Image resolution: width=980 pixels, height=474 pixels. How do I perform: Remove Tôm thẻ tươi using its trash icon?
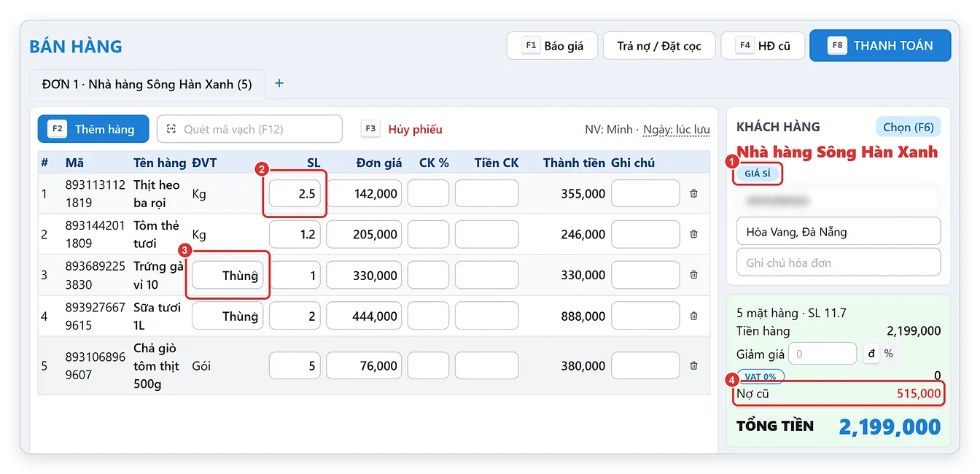(x=693, y=235)
